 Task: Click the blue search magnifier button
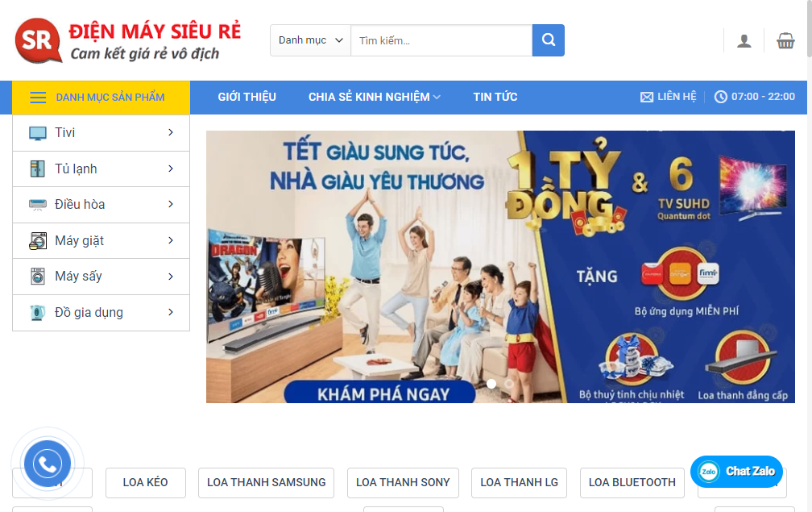[549, 40]
